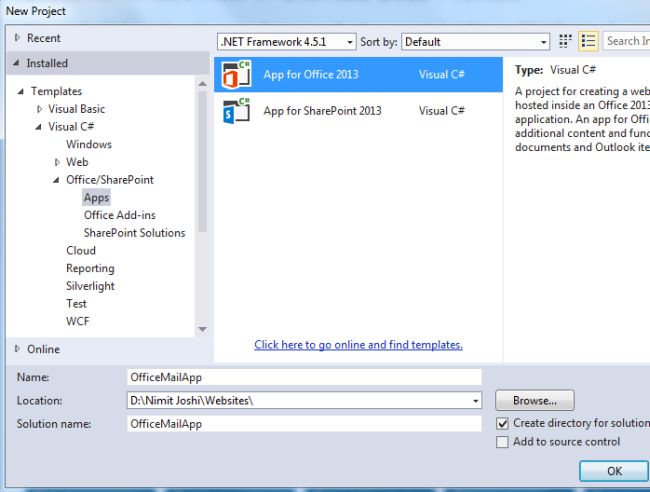The image size is (650, 492).
Task: Select WCF in the templates tree
Action: (x=78, y=321)
